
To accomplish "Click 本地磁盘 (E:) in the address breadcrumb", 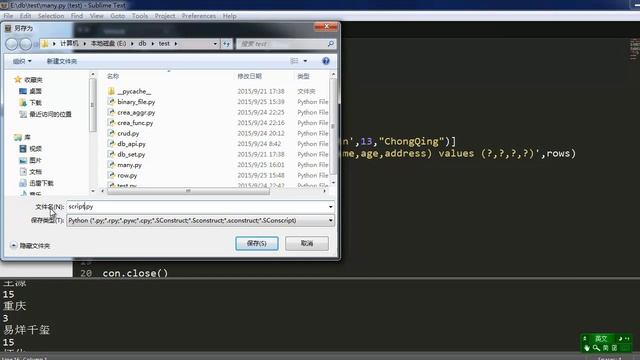I will click(108, 43).
